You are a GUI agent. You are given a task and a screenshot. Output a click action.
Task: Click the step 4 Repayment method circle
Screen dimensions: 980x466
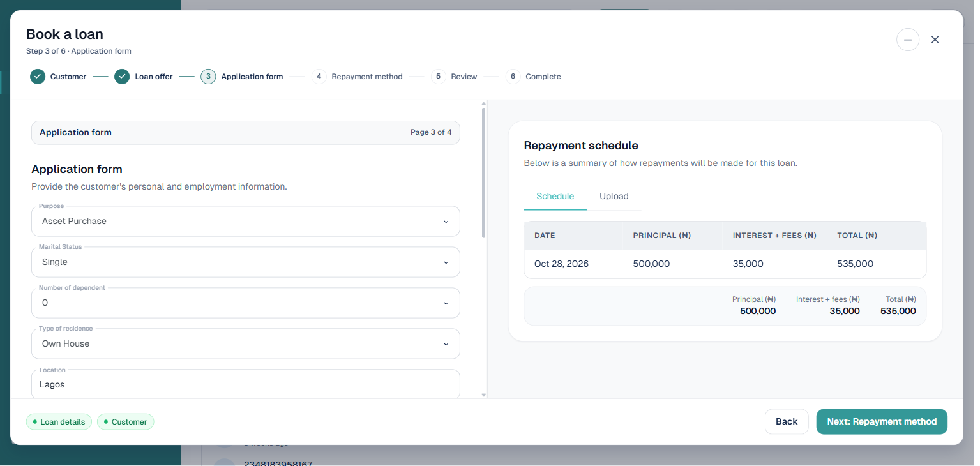[319, 77]
